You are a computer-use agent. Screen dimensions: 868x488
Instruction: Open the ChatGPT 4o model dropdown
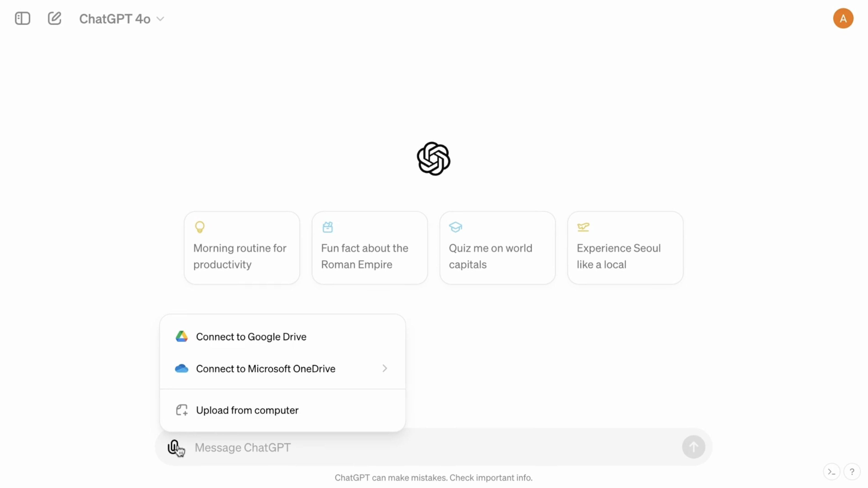pos(122,19)
